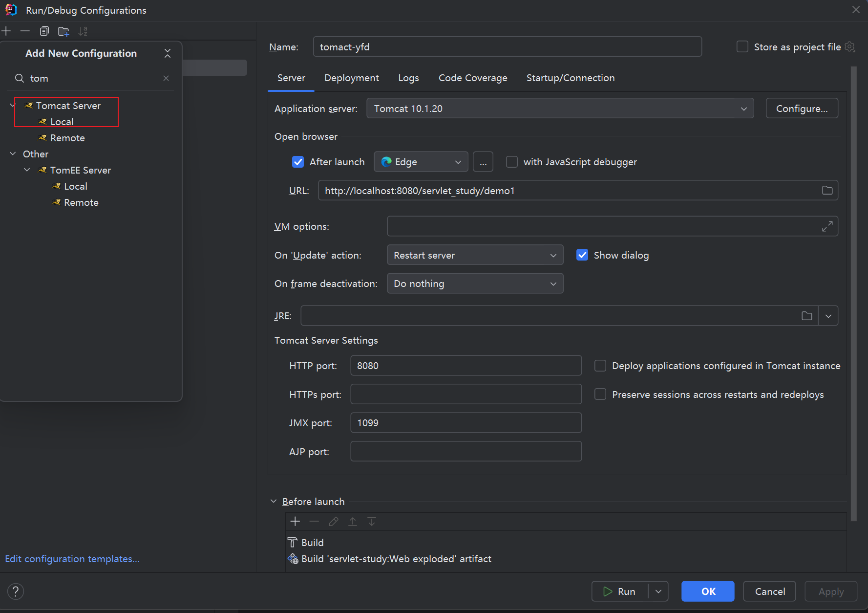The height and width of the screenshot is (613, 868).
Task: Collapse the TomEE Server node
Action: pyautogui.click(x=27, y=170)
